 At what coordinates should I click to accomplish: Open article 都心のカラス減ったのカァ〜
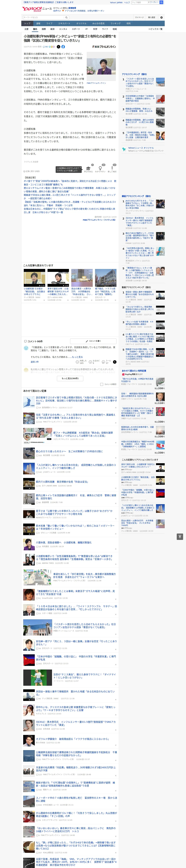[x=69, y=451]
